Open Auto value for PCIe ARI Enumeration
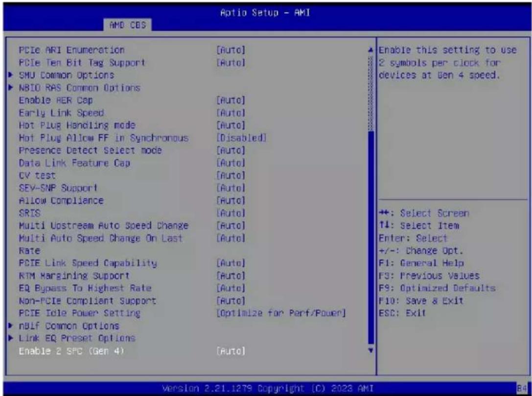The height and width of the screenshot is (396, 532). tap(231, 50)
